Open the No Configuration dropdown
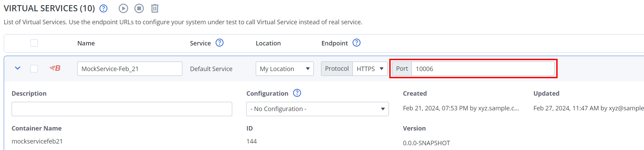This screenshot has width=644, height=150. [318, 109]
